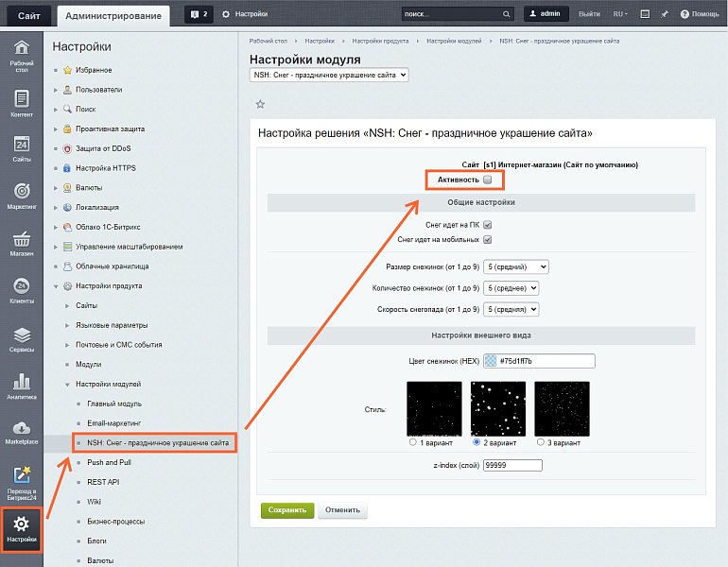Screen dimensions: 728x567
Task: Click the Отменить button
Action: pos(342,510)
